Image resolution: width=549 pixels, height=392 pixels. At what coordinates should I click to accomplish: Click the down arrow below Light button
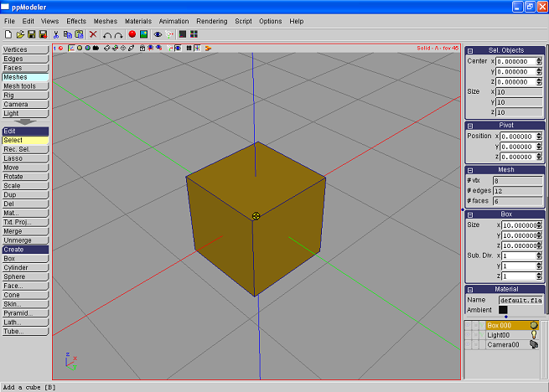pos(25,121)
